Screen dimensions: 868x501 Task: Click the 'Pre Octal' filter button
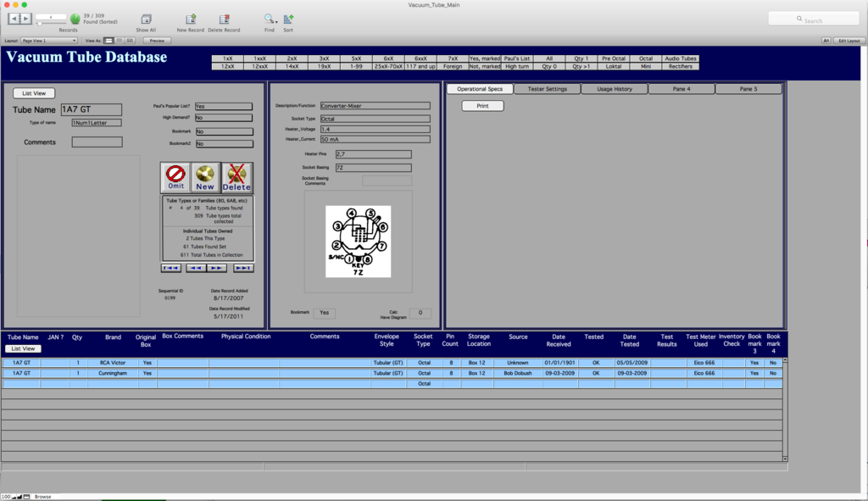click(614, 58)
